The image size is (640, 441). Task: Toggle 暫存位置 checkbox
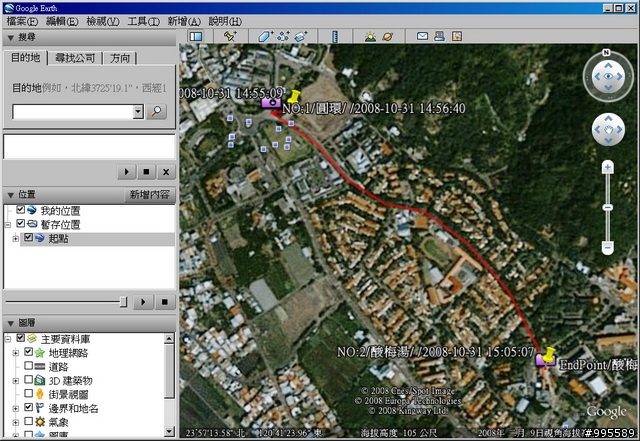point(20,223)
